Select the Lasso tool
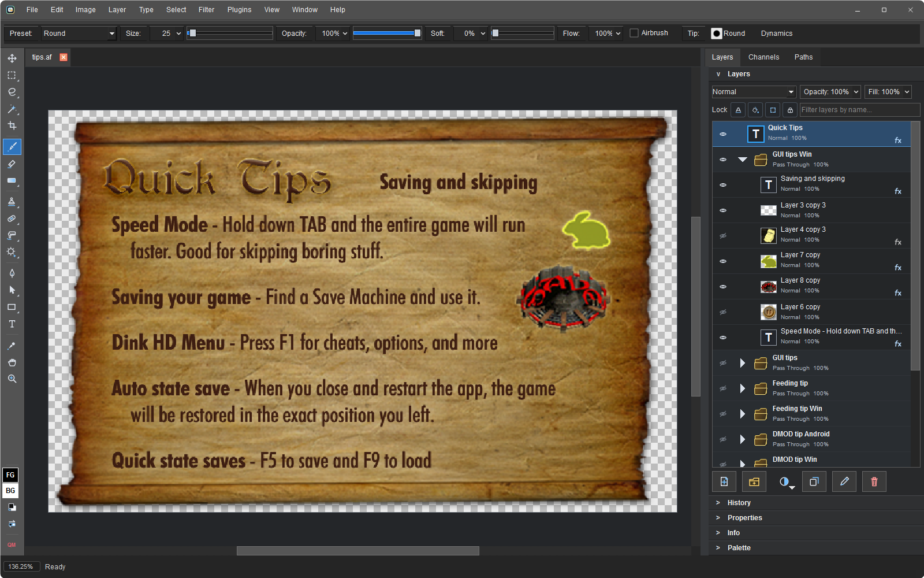 click(12, 92)
